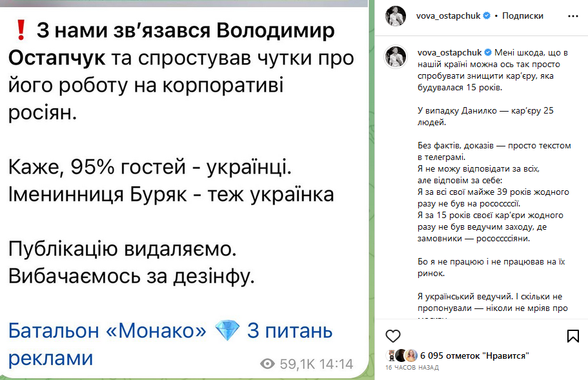
Task: Click the 14:14 Telegram message timestamp
Action: [336, 363]
